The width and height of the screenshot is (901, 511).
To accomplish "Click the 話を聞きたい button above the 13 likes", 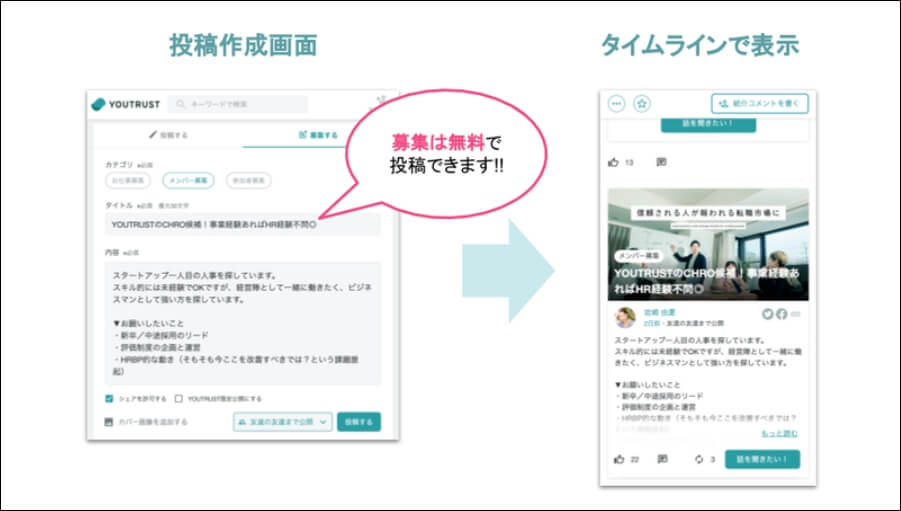I will 708,124.
